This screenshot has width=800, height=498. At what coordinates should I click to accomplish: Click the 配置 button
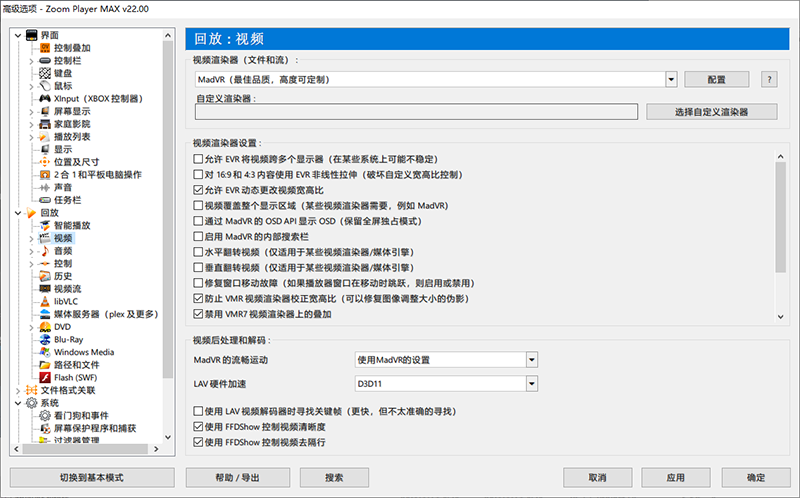tap(716, 79)
